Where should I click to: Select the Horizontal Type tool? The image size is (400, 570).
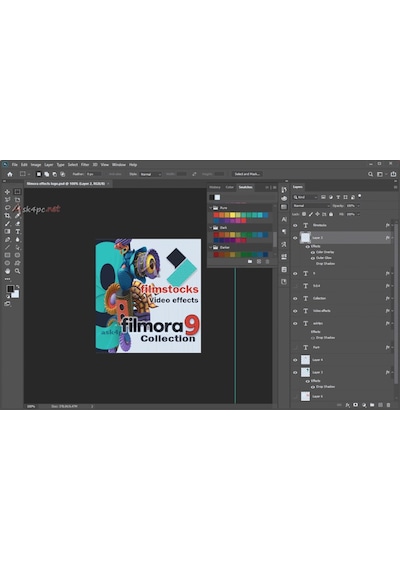(17, 232)
